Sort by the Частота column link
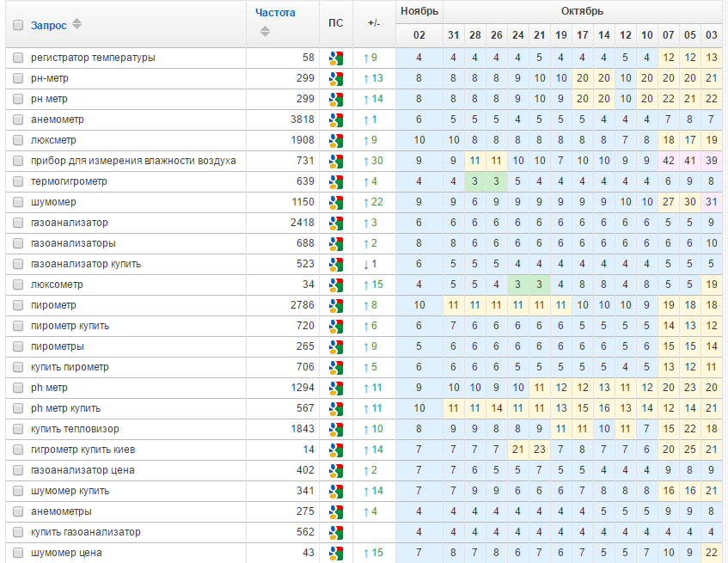Viewport: 728px width, 563px height. (x=275, y=13)
